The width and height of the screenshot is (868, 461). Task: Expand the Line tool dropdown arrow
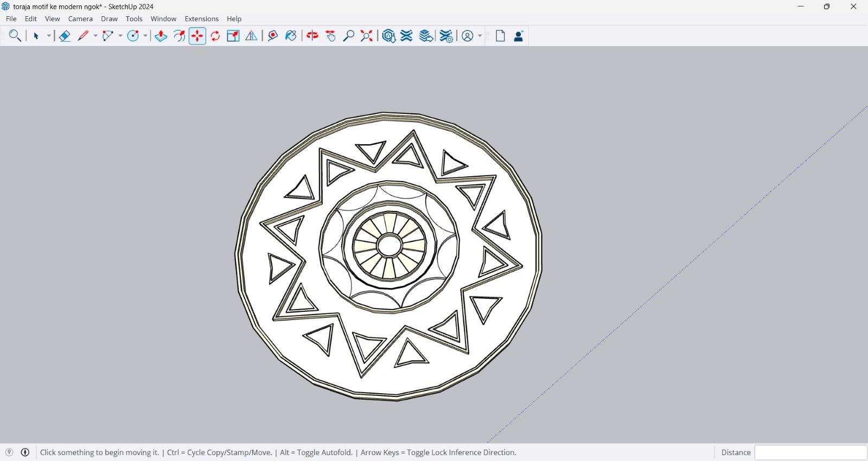point(95,36)
